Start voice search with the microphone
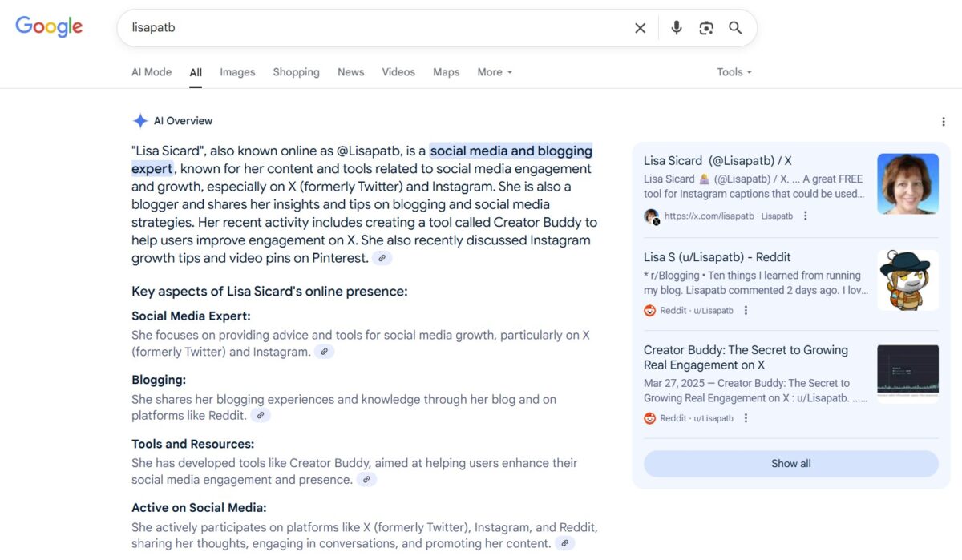Image resolution: width=962 pixels, height=560 pixels. coord(677,28)
